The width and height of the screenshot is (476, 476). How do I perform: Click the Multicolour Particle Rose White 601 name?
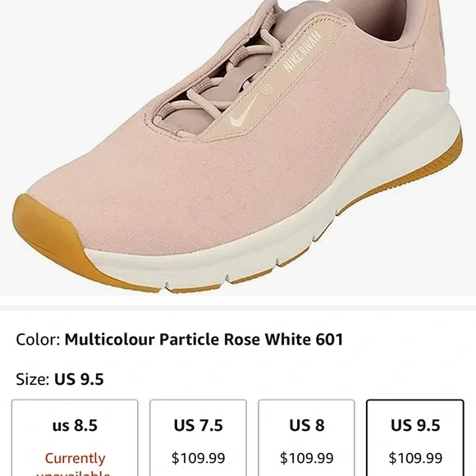pos(204,339)
